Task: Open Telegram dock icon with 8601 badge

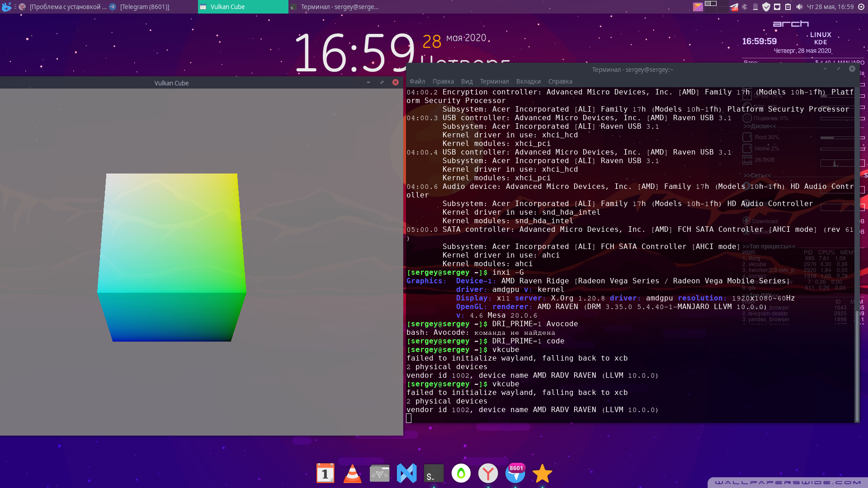Action: [x=515, y=474]
